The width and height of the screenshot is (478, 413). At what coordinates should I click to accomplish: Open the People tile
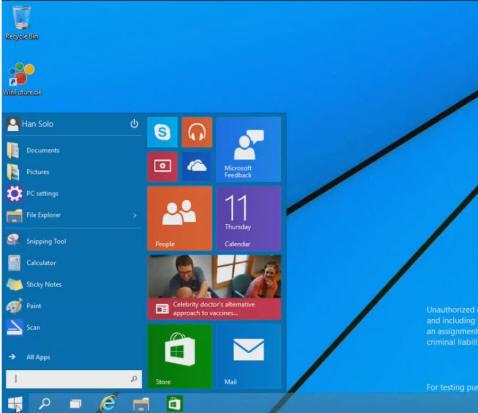pyautogui.click(x=180, y=218)
